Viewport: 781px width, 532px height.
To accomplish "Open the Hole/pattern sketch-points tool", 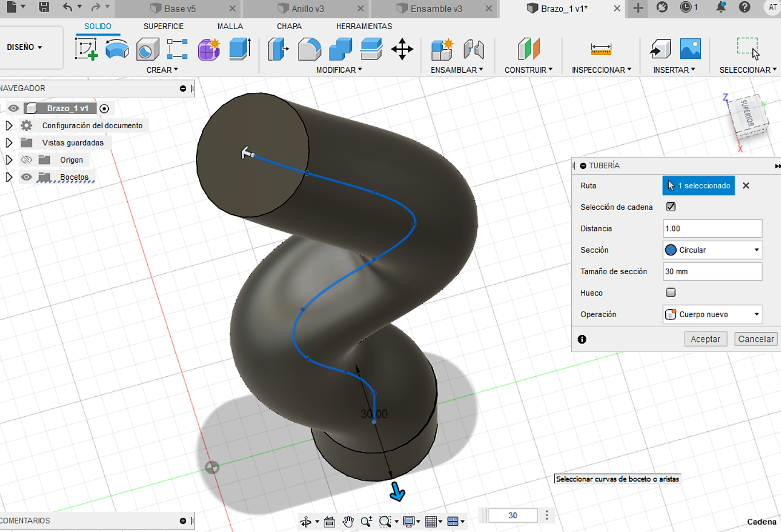I will [x=178, y=49].
